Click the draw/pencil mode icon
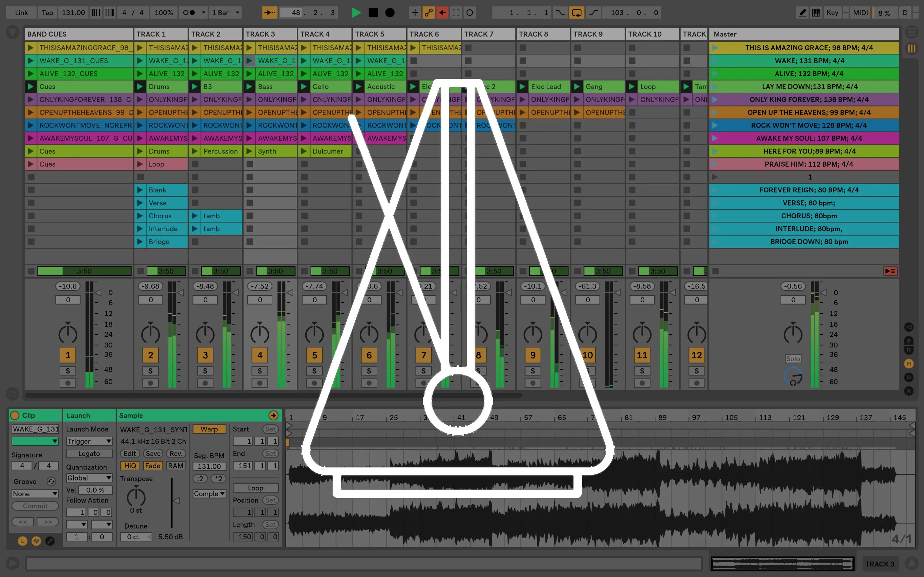 point(801,12)
